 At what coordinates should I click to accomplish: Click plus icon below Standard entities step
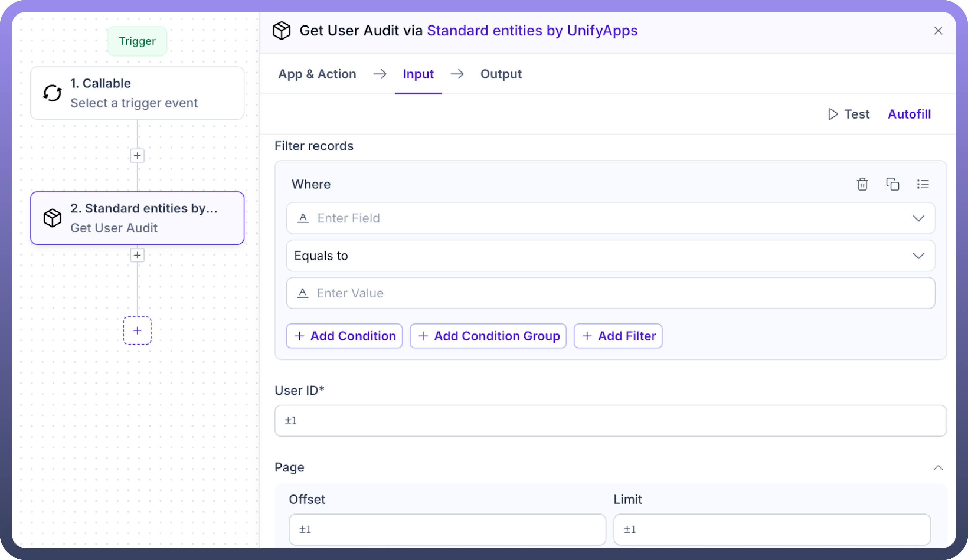point(137,255)
